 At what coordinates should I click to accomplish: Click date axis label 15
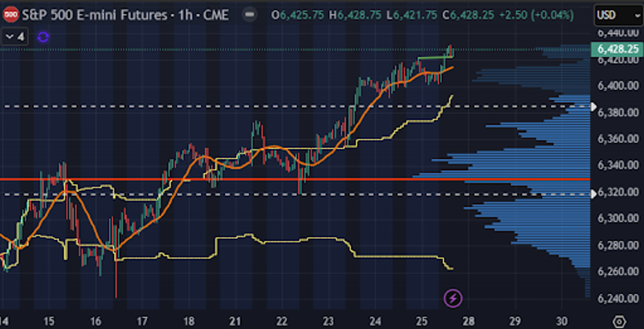(x=48, y=321)
